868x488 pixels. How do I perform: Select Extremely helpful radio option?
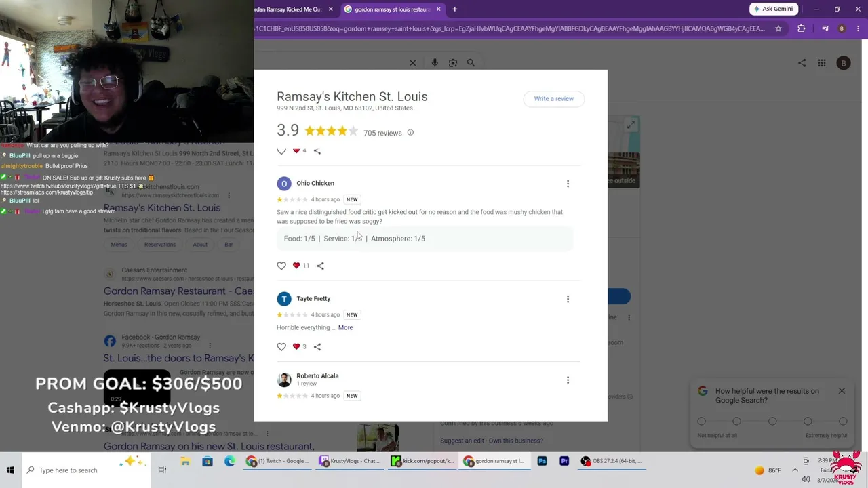[843, 422]
